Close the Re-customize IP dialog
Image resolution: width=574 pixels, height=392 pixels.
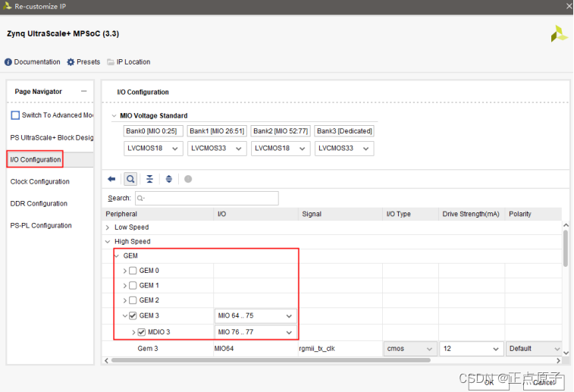569,6
